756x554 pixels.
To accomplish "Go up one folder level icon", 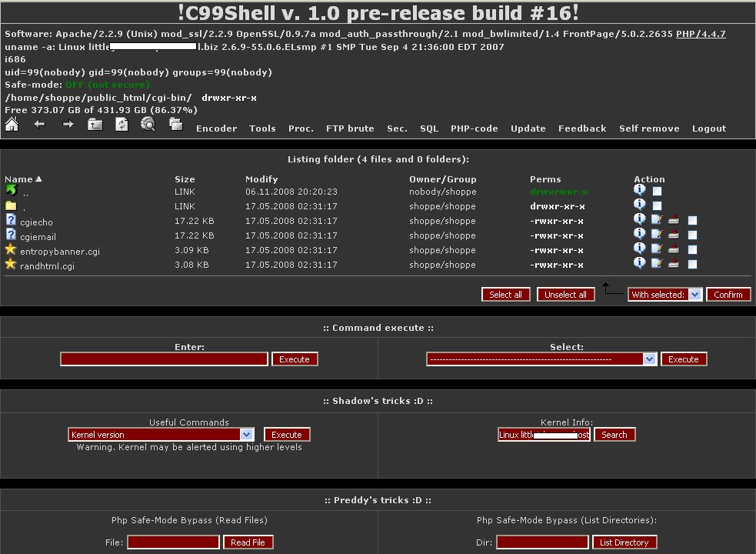I will click(95, 125).
